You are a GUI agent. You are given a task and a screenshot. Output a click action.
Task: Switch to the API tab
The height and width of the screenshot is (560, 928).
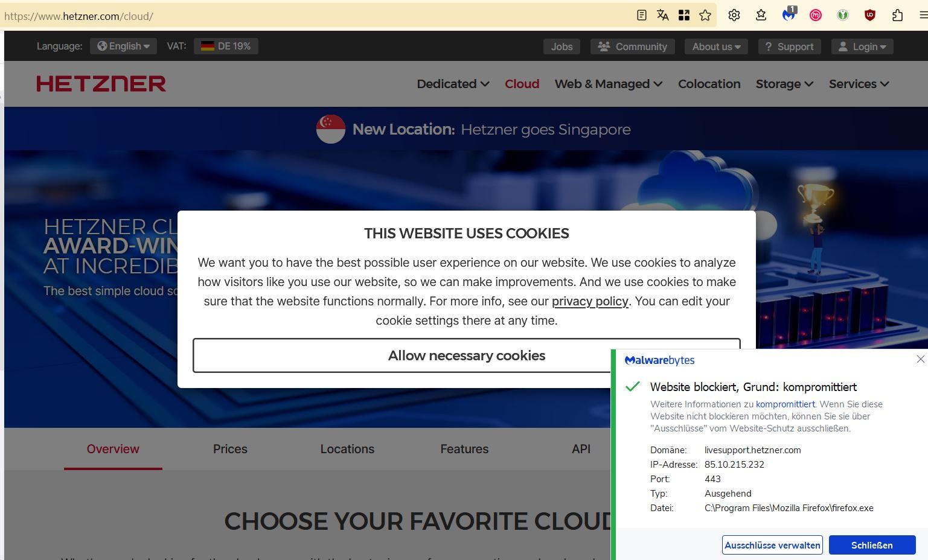[581, 449]
